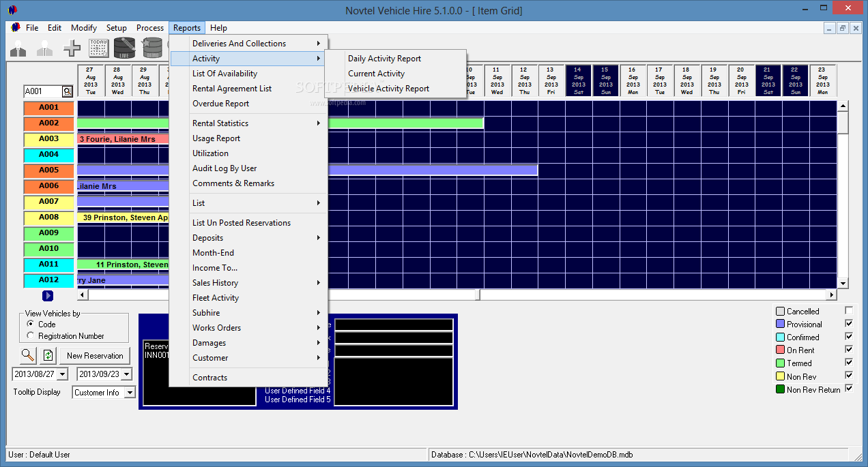Click the magnifying glass search button
868x467 pixels.
28,355
